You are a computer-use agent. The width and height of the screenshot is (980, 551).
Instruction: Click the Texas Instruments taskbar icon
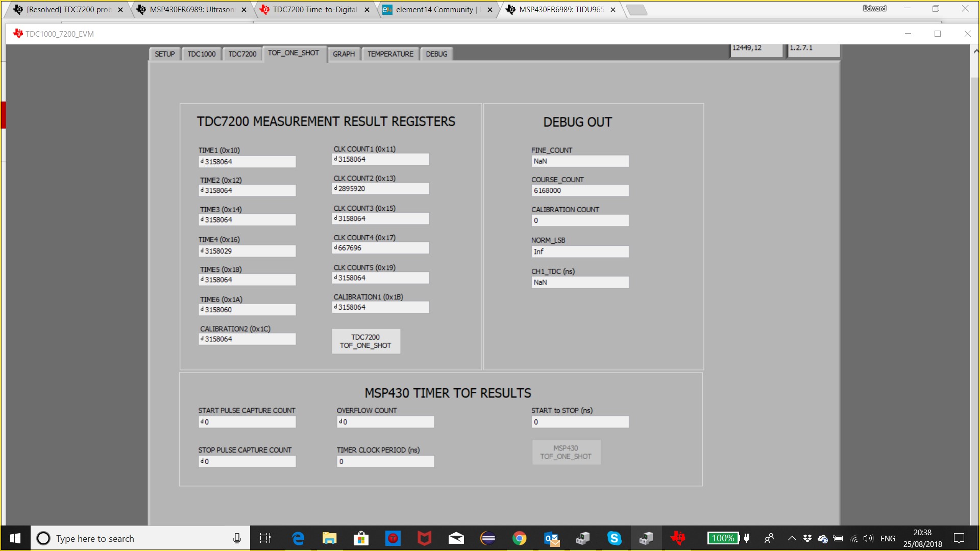(678, 538)
